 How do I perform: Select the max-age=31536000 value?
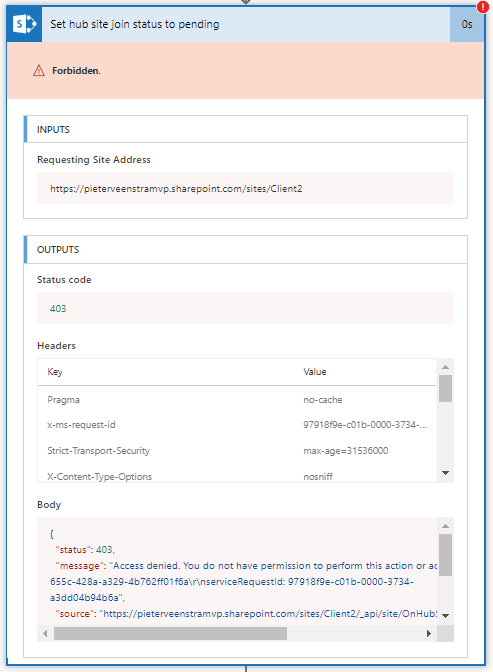tap(346, 451)
